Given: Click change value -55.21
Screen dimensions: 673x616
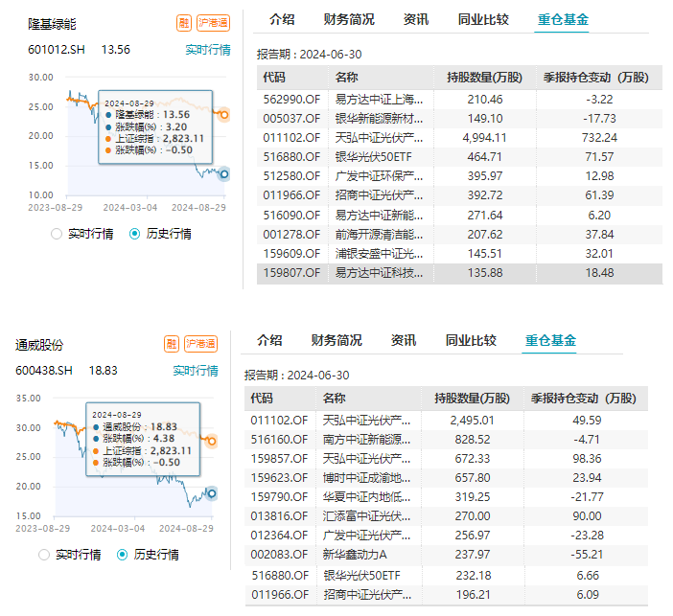Looking at the screenshot, I should 587,555.
